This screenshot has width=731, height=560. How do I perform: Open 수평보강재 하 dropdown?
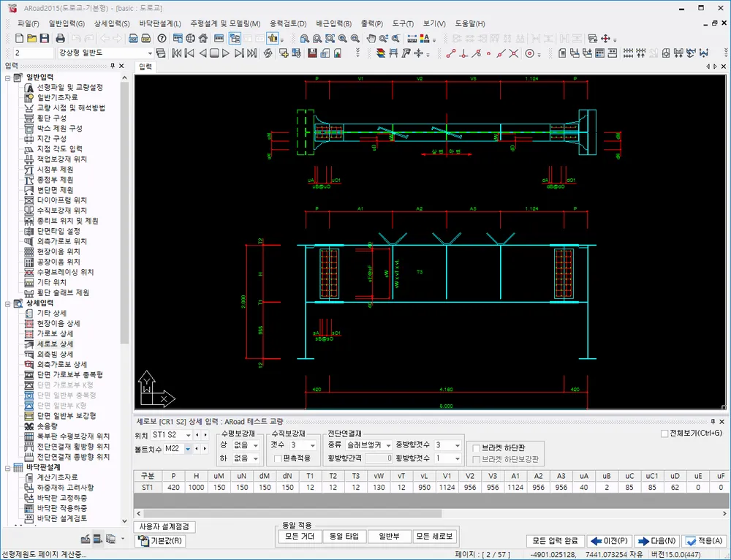click(x=255, y=459)
